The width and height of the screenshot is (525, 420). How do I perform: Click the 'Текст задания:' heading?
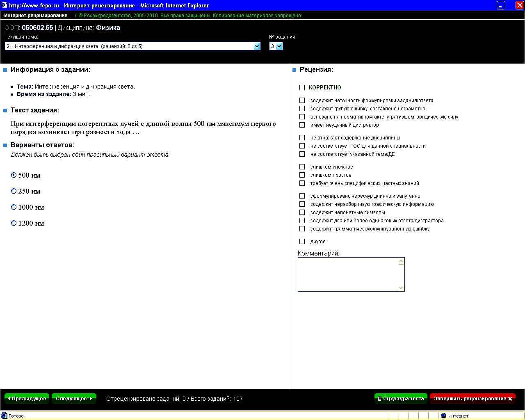[x=35, y=110]
